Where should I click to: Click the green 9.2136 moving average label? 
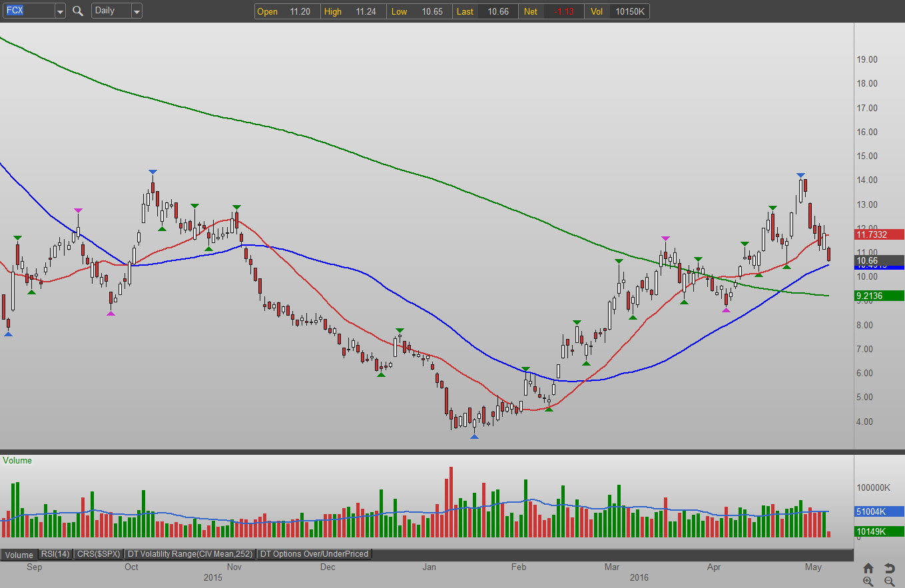[879, 296]
